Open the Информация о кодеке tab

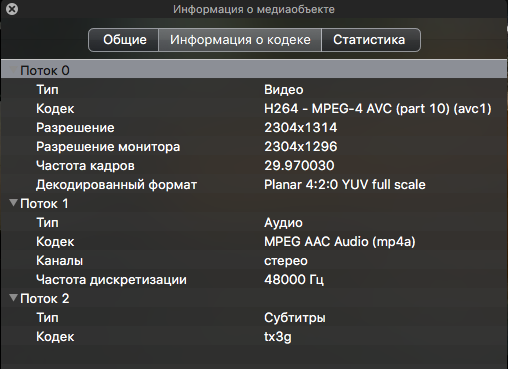point(240,40)
